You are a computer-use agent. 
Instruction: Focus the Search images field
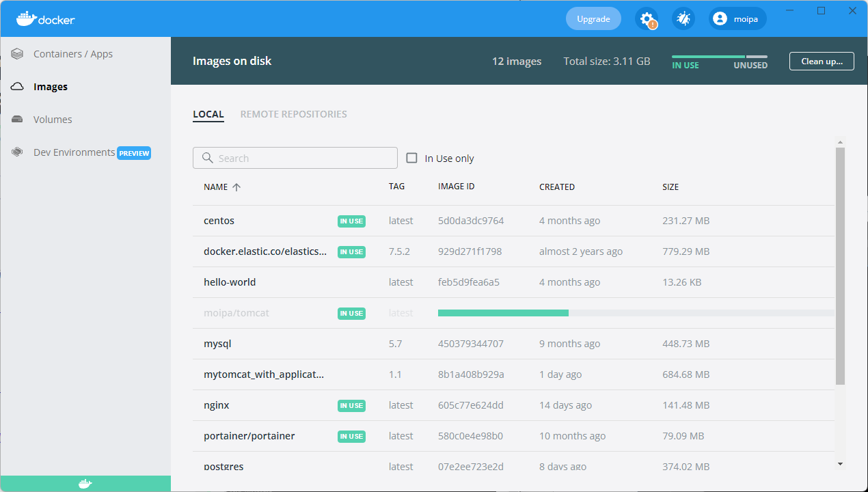coord(295,158)
